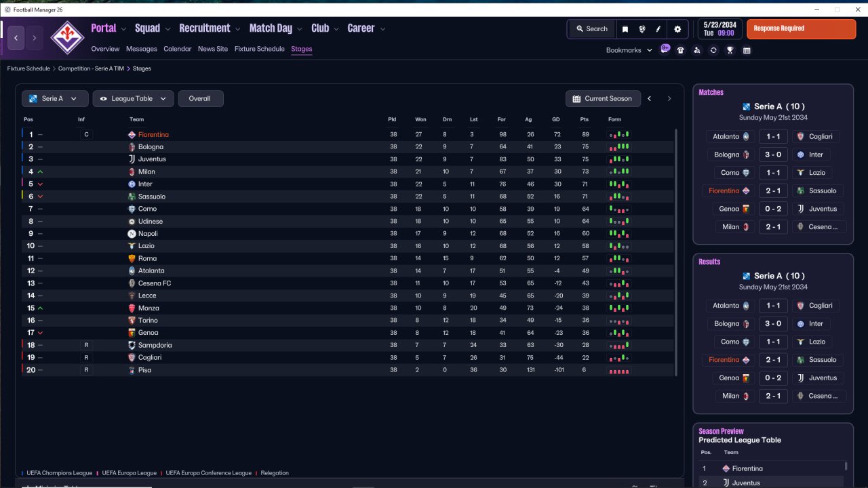Image resolution: width=868 pixels, height=488 pixels.
Task: Open Bologna 3 - 0 Inter score in Matches
Action: point(773,155)
